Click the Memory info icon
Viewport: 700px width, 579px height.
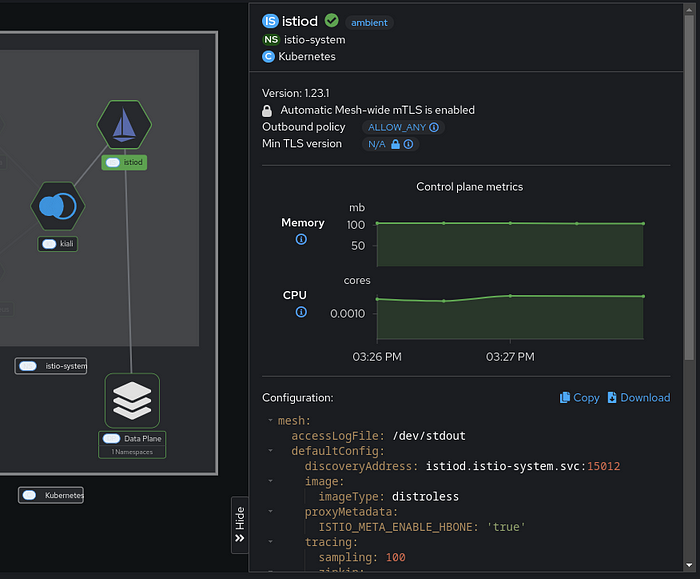point(301,239)
